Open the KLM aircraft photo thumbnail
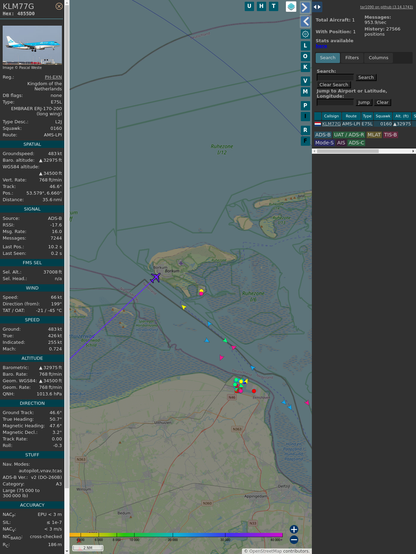 pyautogui.click(x=32, y=45)
